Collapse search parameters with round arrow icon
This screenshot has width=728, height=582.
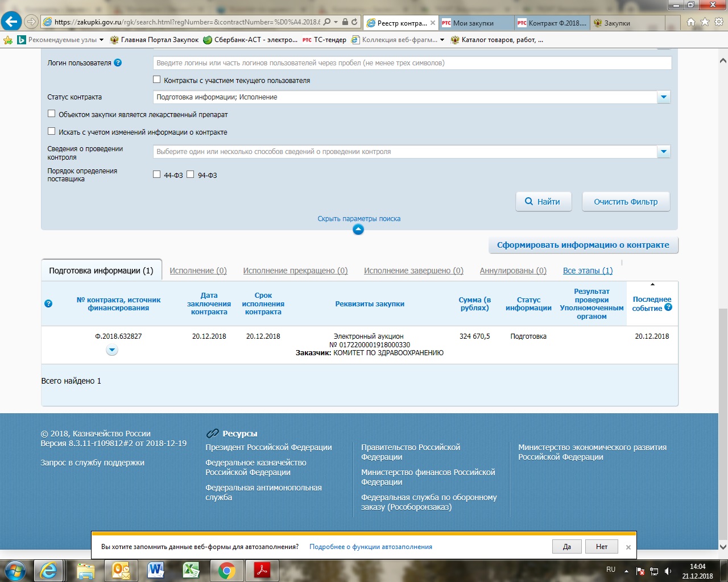point(358,230)
